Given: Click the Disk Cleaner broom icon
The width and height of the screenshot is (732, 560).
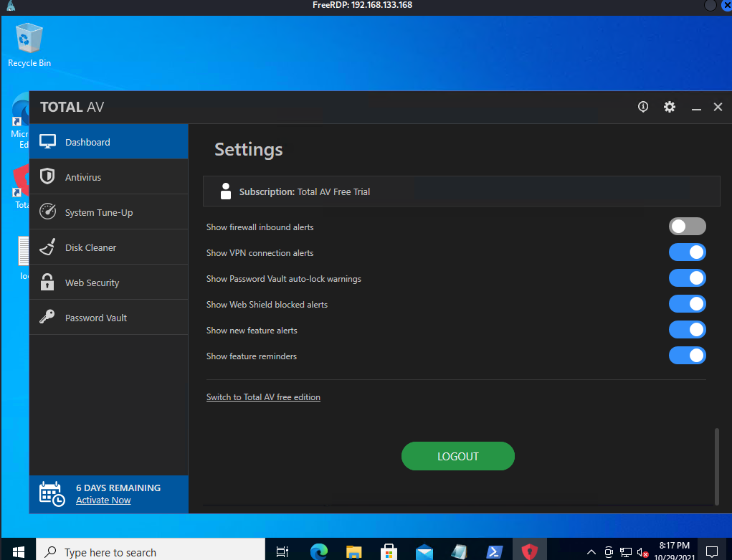Looking at the screenshot, I should click(47, 247).
